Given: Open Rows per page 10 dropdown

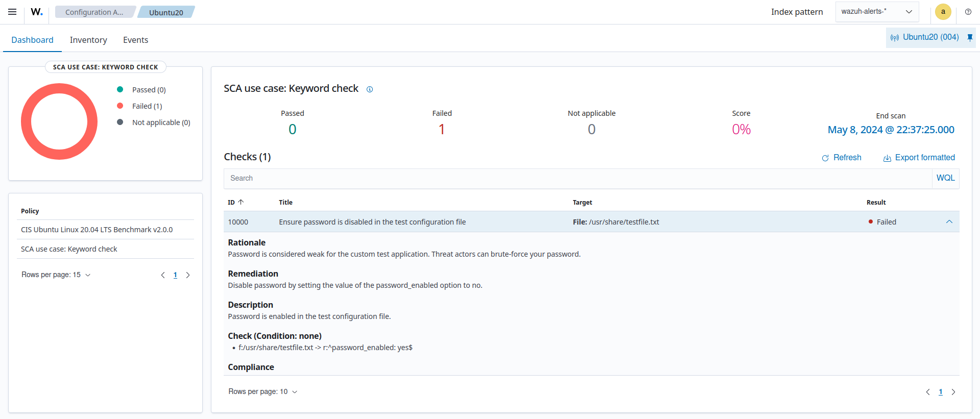Looking at the screenshot, I should pyautogui.click(x=262, y=391).
